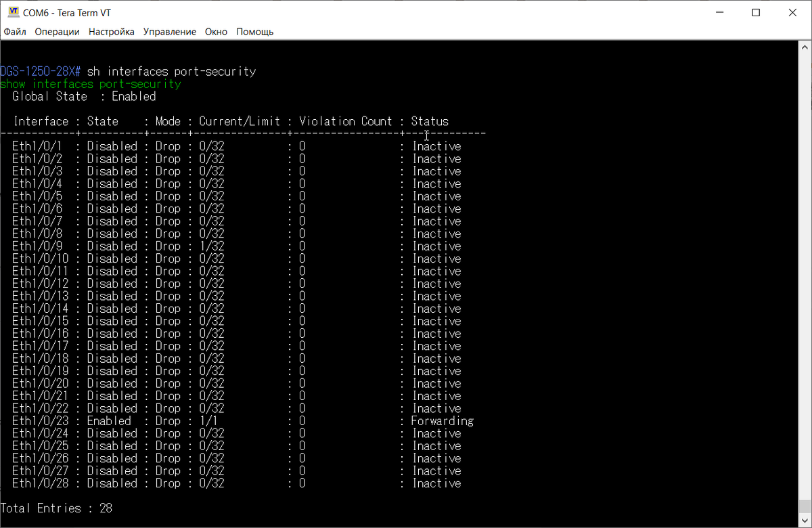This screenshot has width=812, height=528.
Task: Open the Окно menu
Action: (216, 32)
